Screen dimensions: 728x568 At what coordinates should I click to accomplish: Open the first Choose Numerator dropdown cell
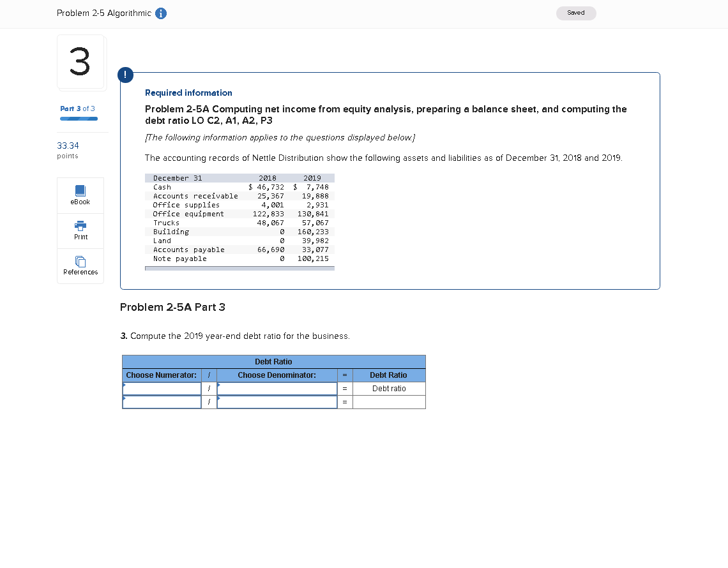click(162, 389)
